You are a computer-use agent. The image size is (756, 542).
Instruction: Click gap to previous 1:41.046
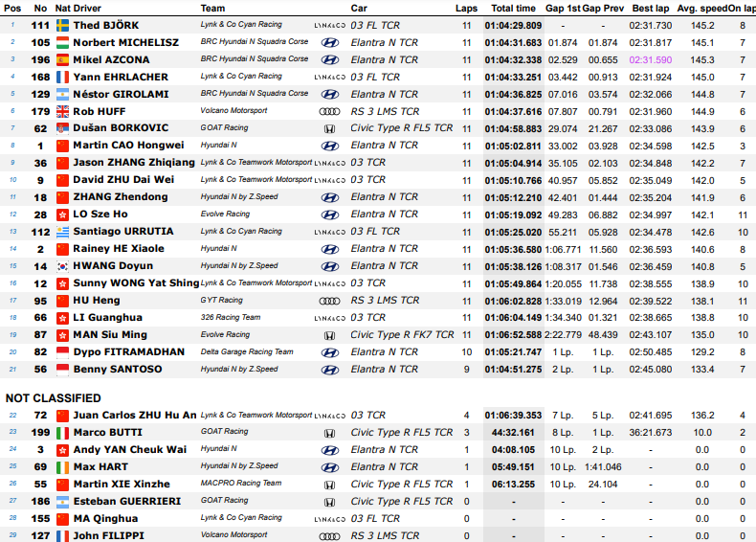coord(603,467)
